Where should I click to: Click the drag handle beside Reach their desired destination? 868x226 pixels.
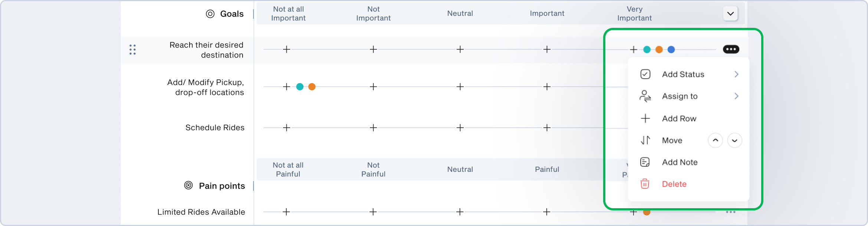(132, 50)
